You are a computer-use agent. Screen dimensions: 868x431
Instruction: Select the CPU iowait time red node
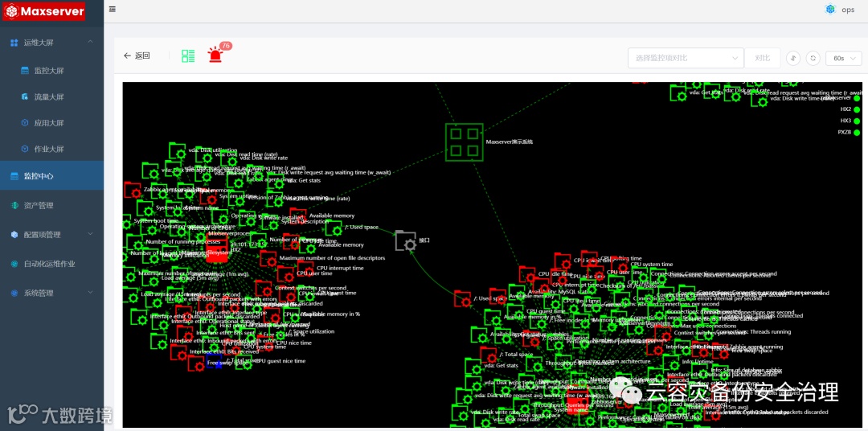tap(563, 261)
